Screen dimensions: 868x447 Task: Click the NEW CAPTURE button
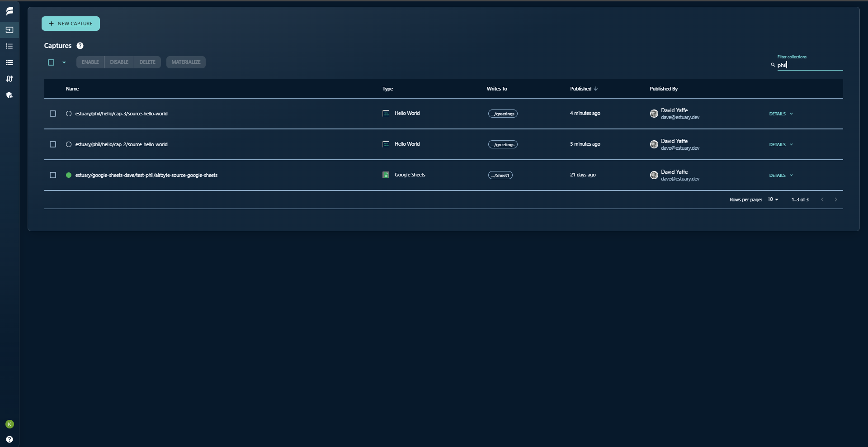coord(71,24)
